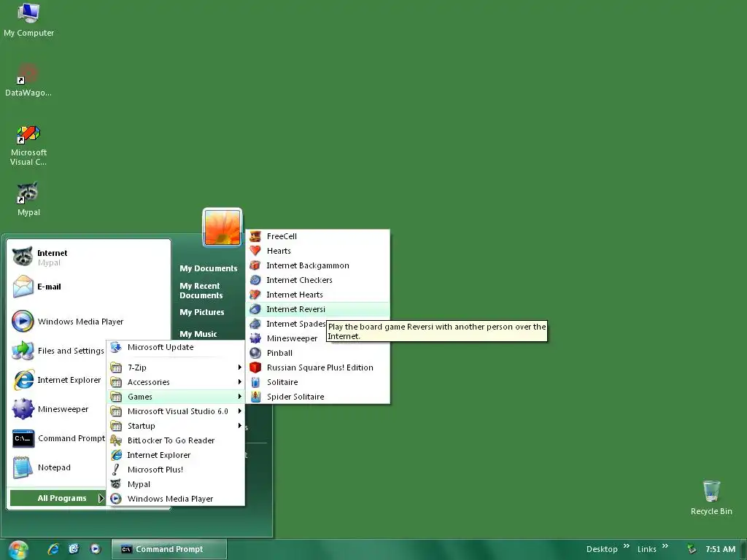
Task: Open Notepad from the Start menu
Action: coord(58,467)
